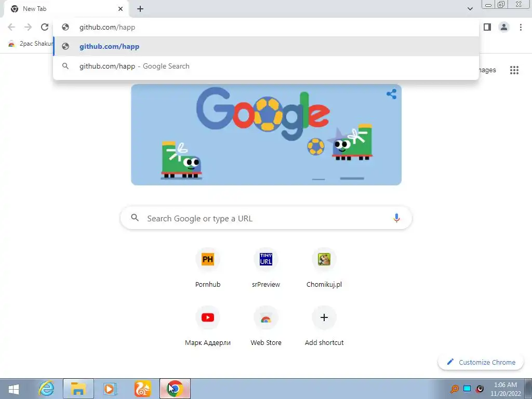The height and width of the screenshot is (399, 532).
Task: Choose github.com/happ - Google Search suggestion
Action: click(x=266, y=66)
